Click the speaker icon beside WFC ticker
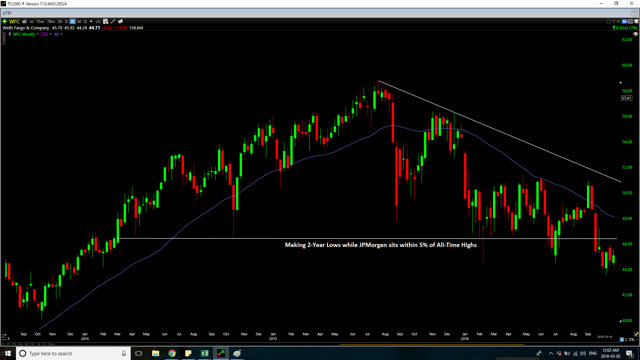Screen dimensions: 640x360 click(24, 21)
